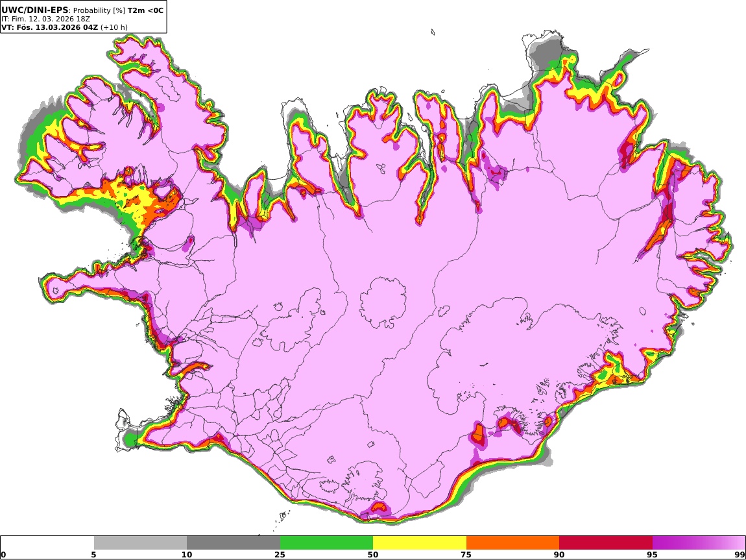Viewport: 746px width, 560px height.
Task: Click the legend value label '90'
Action: (x=559, y=555)
